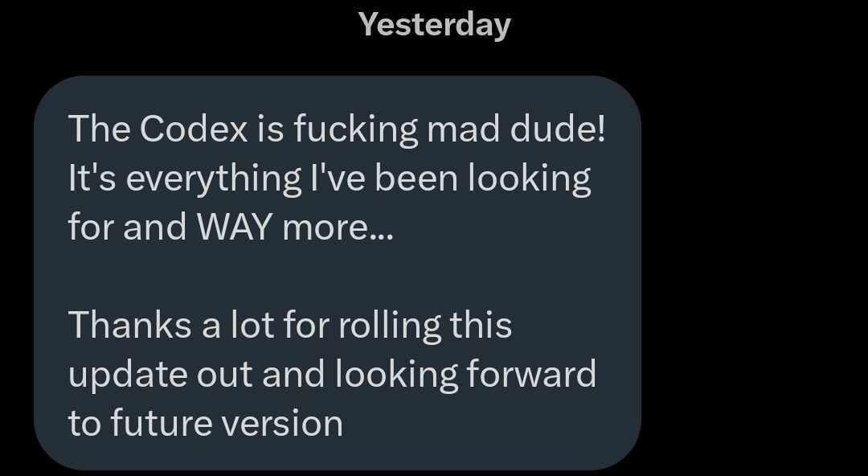Click the word 'forward' in the message

pos(531,374)
